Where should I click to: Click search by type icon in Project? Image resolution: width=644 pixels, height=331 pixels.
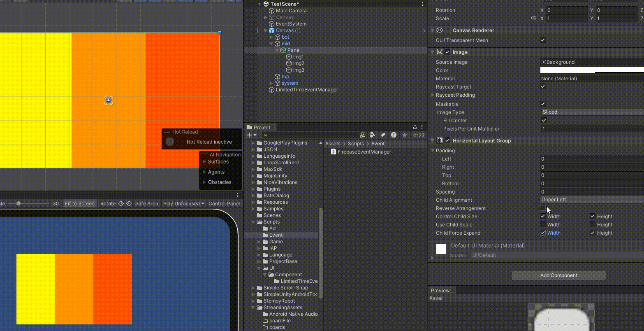tap(373, 135)
